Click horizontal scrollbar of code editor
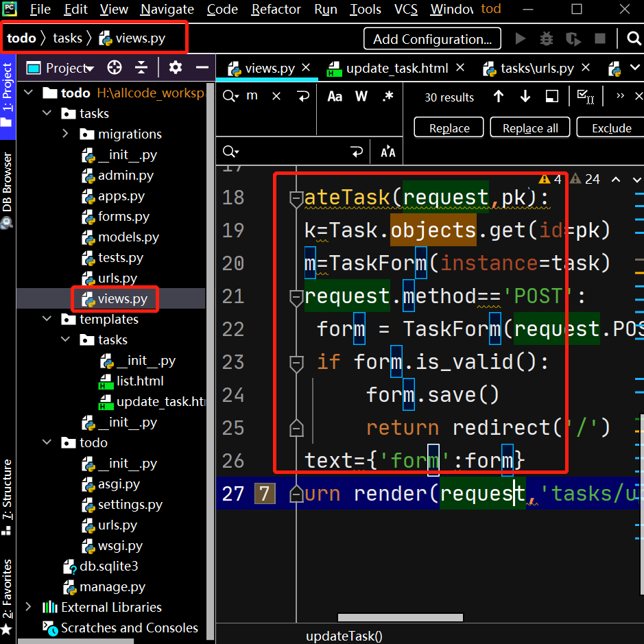Image resolution: width=644 pixels, height=644 pixels. pos(400,617)
